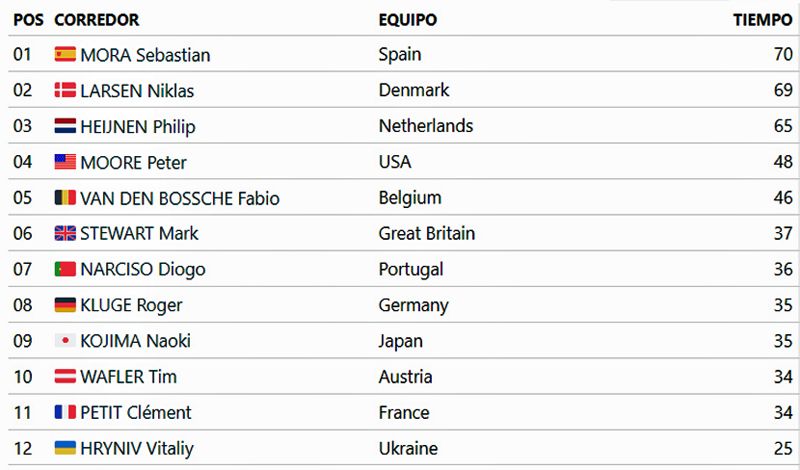Screen dimensions: 800x470
Task: Click the Great Britain flag by STEWART Mark
Action: (65, 233)
